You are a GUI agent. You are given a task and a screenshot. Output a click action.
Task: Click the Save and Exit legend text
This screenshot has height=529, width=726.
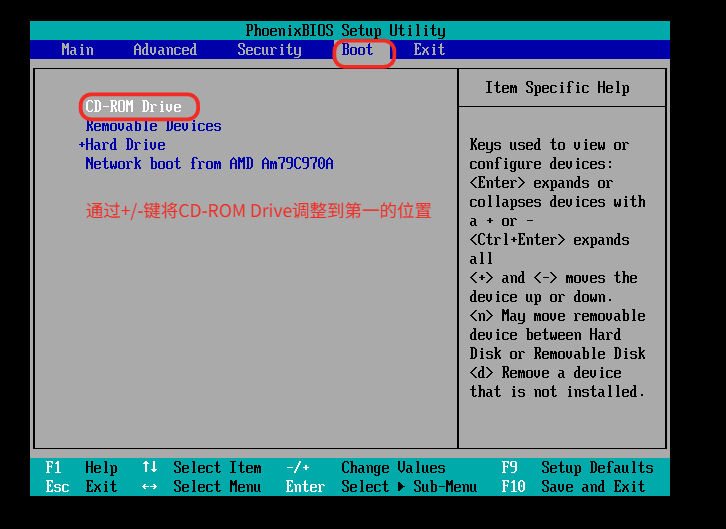point(593,486)
